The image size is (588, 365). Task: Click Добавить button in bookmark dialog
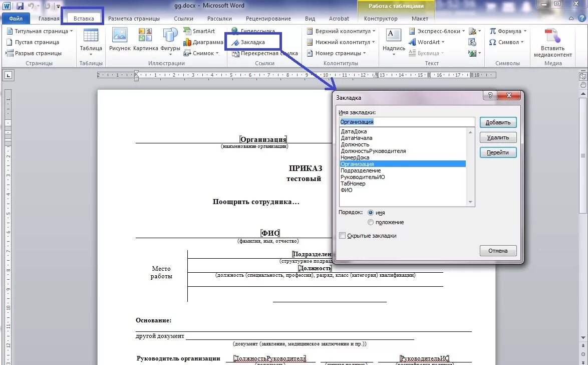pos(498,122)
